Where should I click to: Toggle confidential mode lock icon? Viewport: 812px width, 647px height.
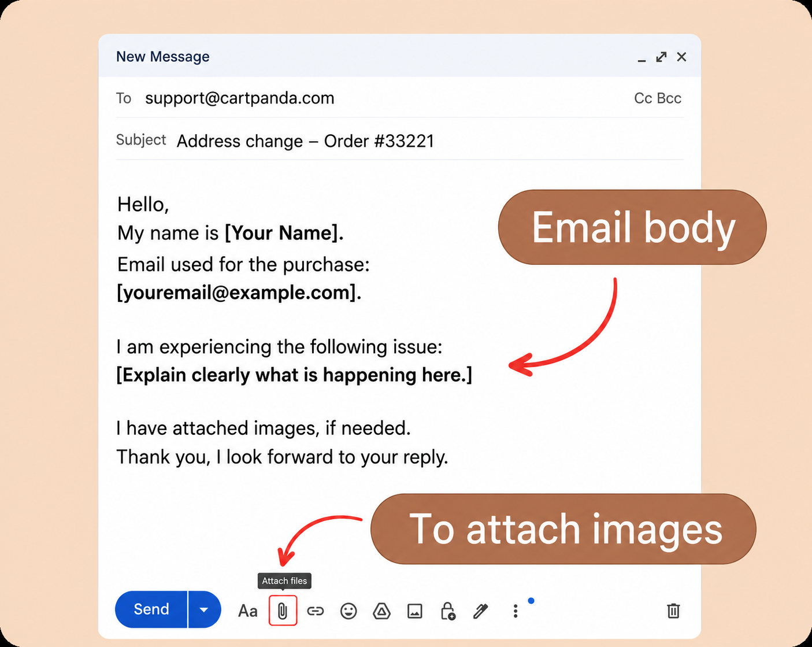448,611
